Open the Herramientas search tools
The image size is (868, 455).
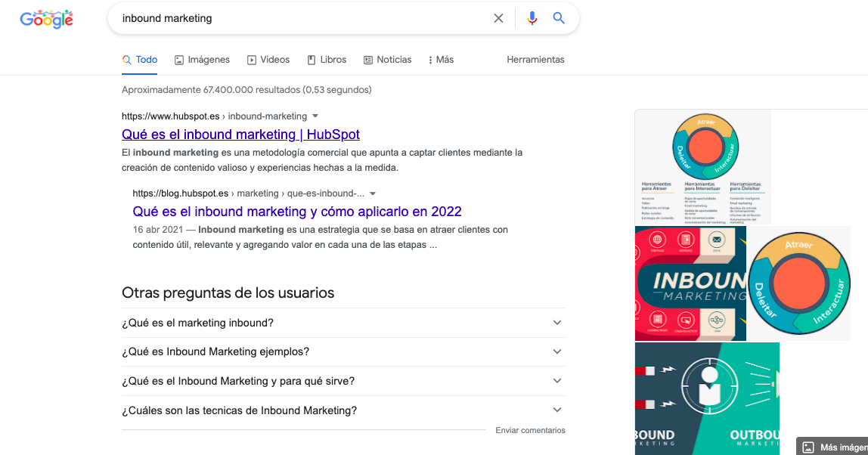(535, 59)
